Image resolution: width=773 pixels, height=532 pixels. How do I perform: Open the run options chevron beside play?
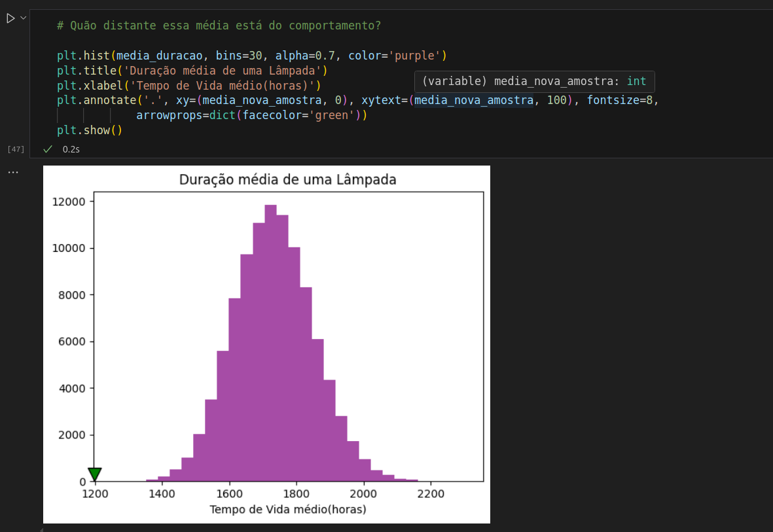point(23,18)
